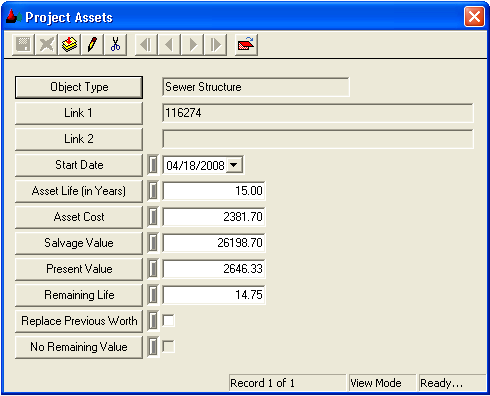Click the empty Link 2 field
The width and height of the screenshot is (490, 396).
coord(318,139)
